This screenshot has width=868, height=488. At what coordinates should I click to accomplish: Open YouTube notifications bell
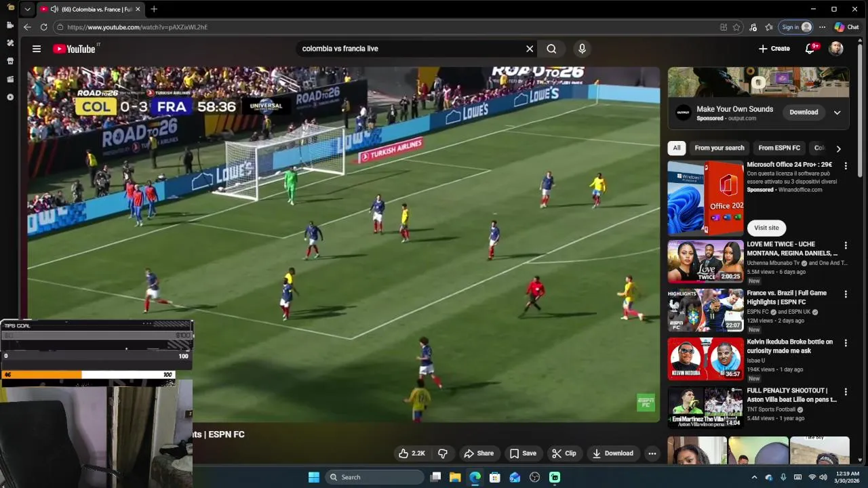pos(810,49)
